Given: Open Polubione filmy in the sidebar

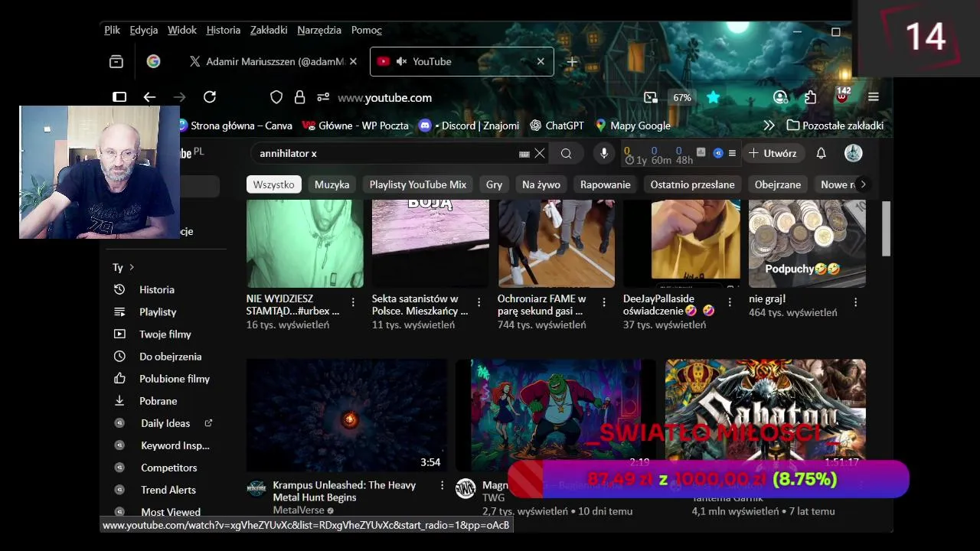Looking at the screenshot, I should [x=174, y=379].
